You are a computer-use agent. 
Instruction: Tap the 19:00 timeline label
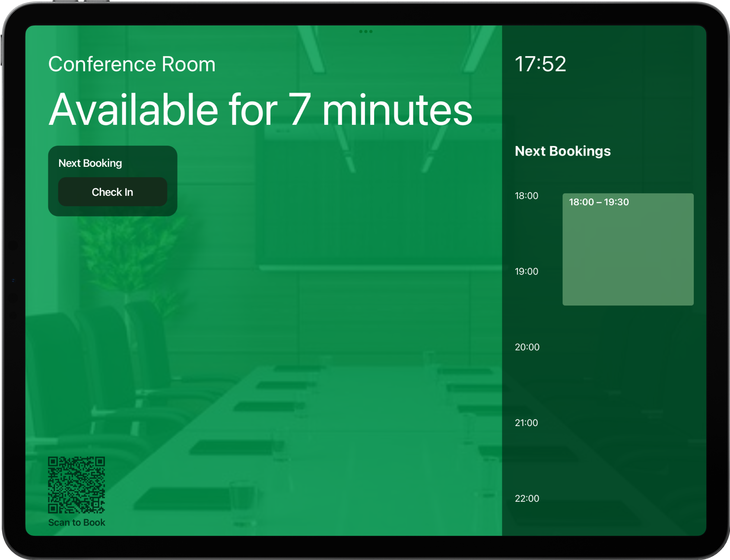(527, 271)
